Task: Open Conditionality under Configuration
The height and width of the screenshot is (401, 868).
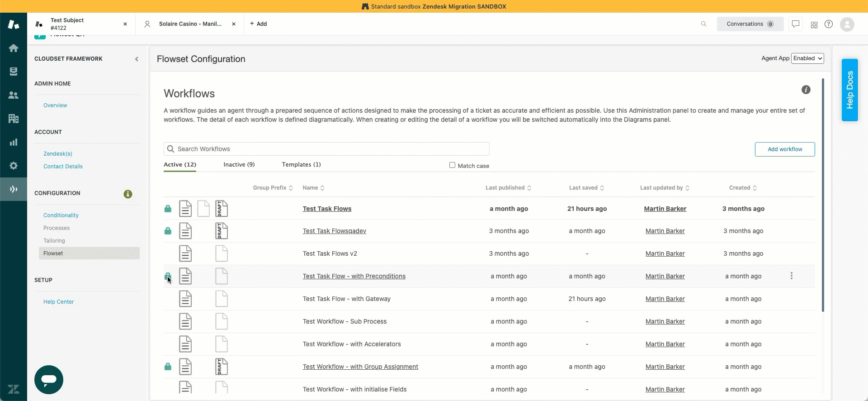Action: pos(61,215)
